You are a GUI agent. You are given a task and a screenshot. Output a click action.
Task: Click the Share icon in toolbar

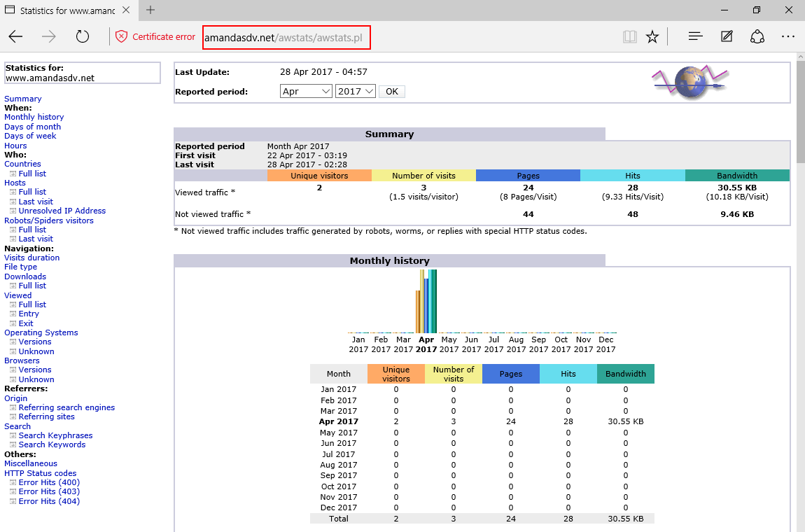point(757,36)
